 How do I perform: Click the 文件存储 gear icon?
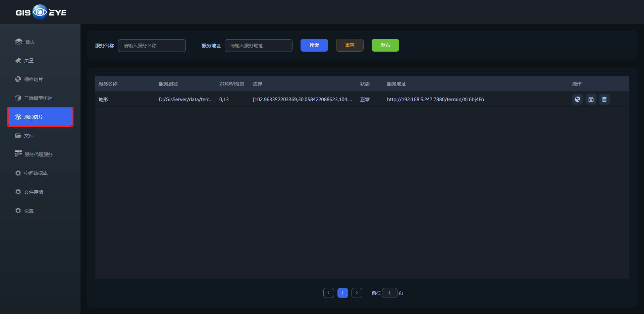18,192
